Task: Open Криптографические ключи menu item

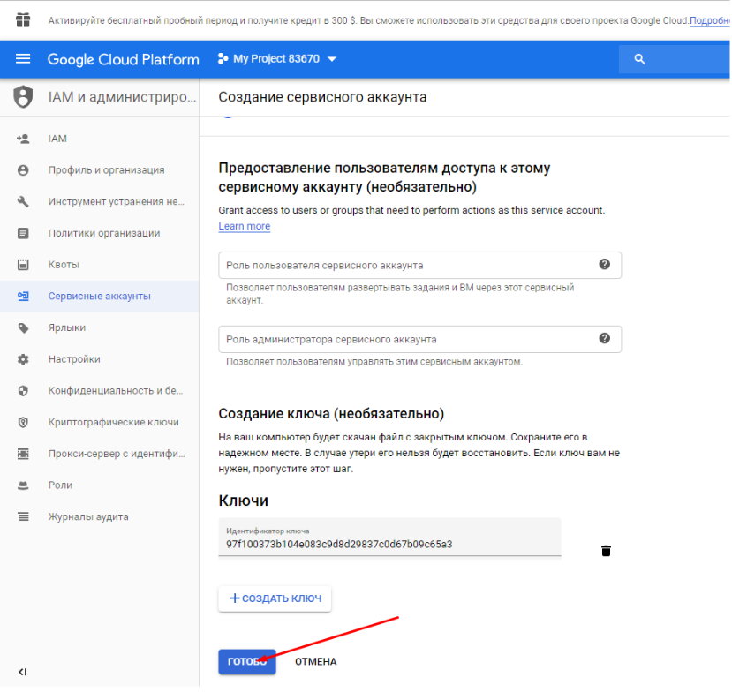Action: (113, 422)
